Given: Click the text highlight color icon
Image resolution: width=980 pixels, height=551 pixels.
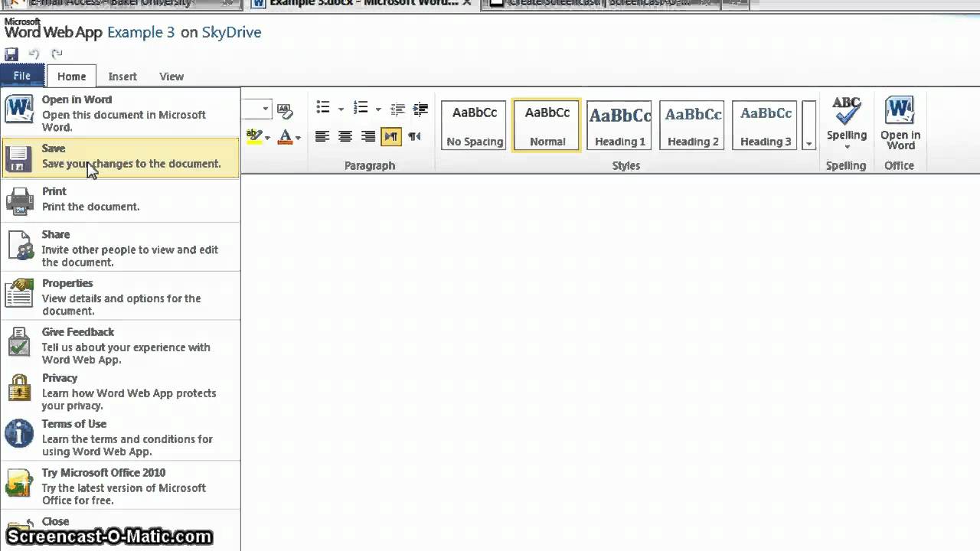Looking at the screenshot, I should [254, 137].
